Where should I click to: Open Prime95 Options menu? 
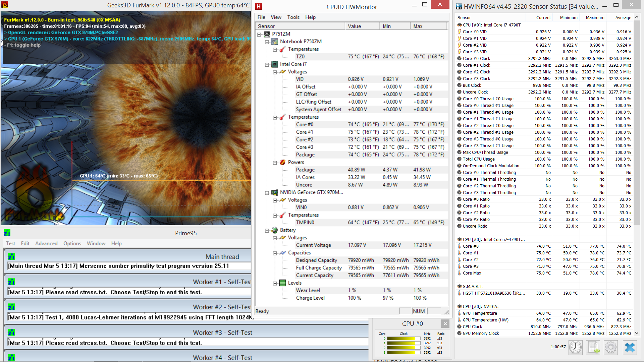click(x=72, y=243)
